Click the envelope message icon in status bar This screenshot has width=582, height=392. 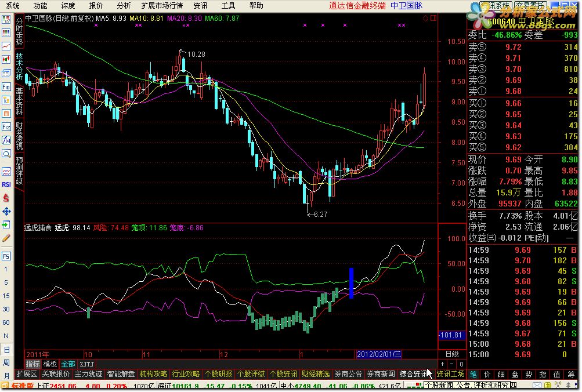click(x=537, y=386)
